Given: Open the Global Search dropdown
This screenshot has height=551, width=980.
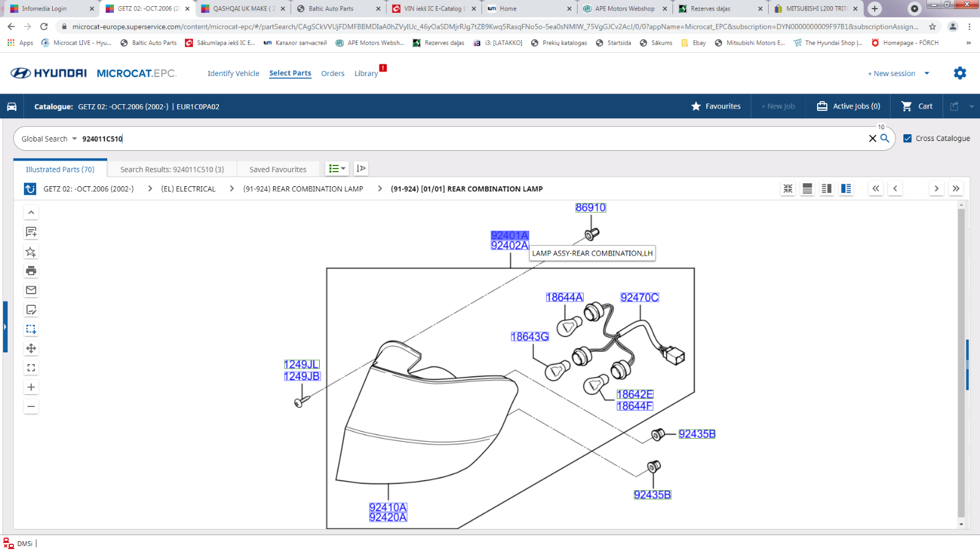Looking at the screenshot, I should (x=49, y=139).
